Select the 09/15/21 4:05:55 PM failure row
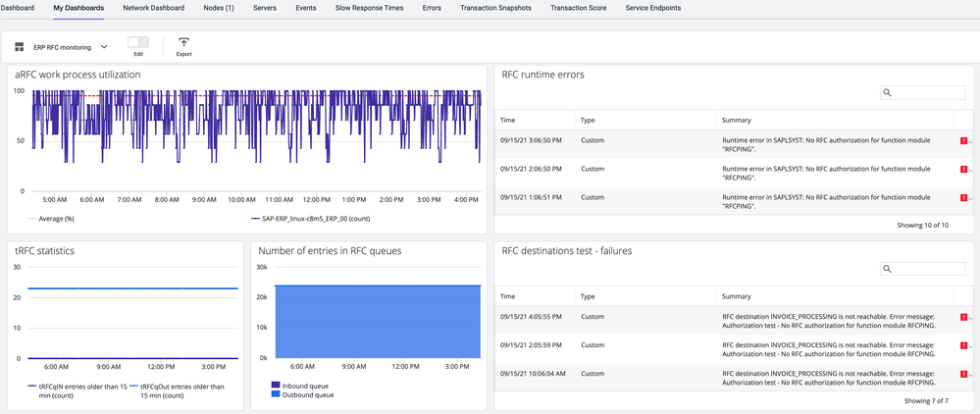 (x=734, y=321)
